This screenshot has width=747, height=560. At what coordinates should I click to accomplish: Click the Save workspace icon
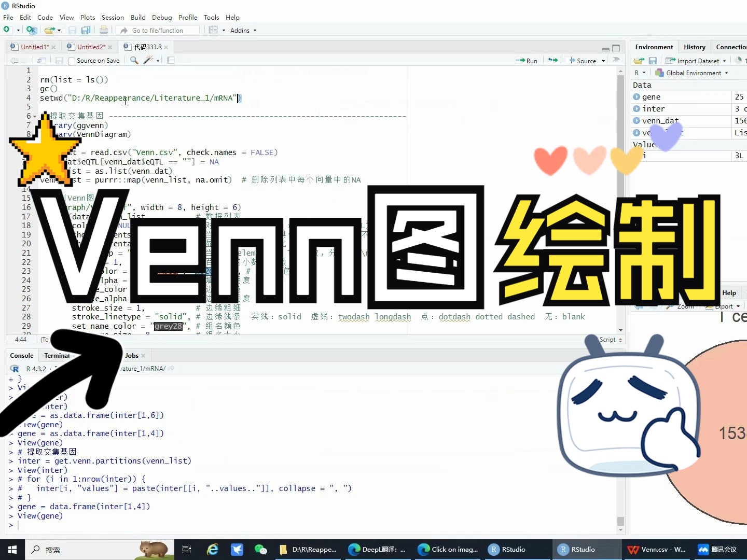pyautogui.click(x=653, y=61)
